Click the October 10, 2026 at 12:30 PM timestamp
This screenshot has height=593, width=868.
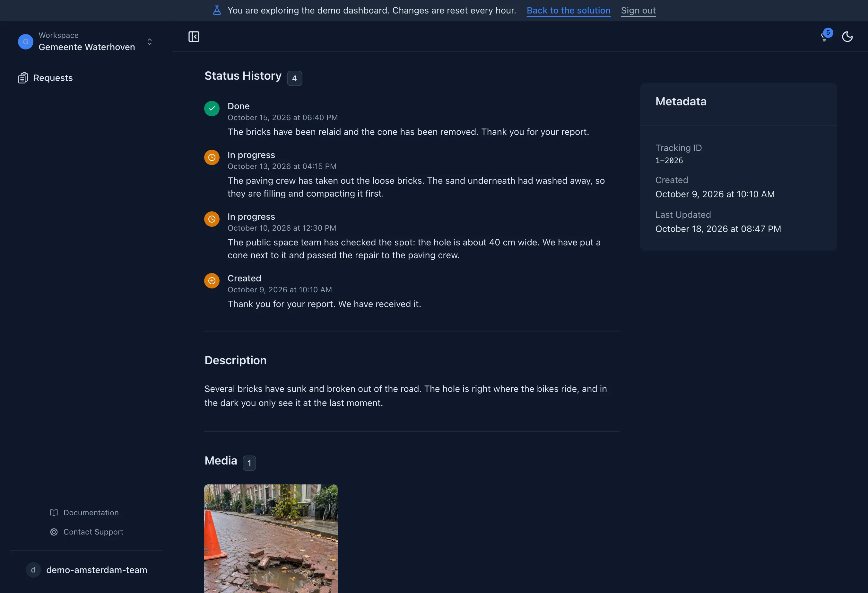(x=282, y=228)
